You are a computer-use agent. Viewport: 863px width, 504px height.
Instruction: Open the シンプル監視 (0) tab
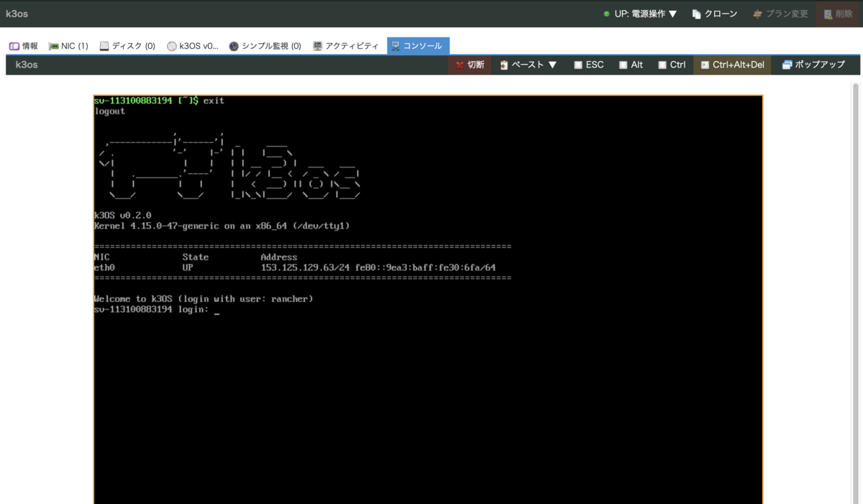click(x=265, y=46)
